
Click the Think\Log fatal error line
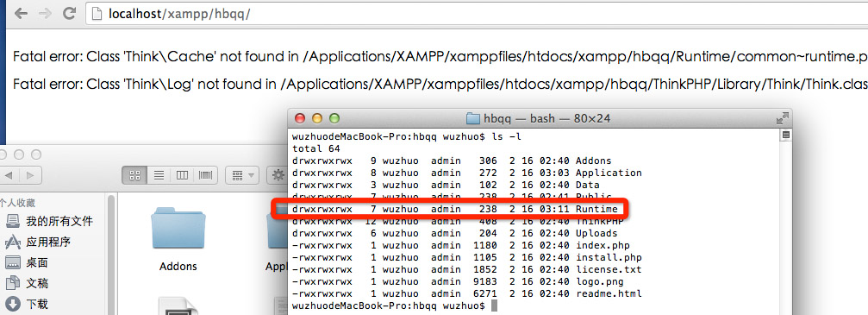tap(440, 85)
